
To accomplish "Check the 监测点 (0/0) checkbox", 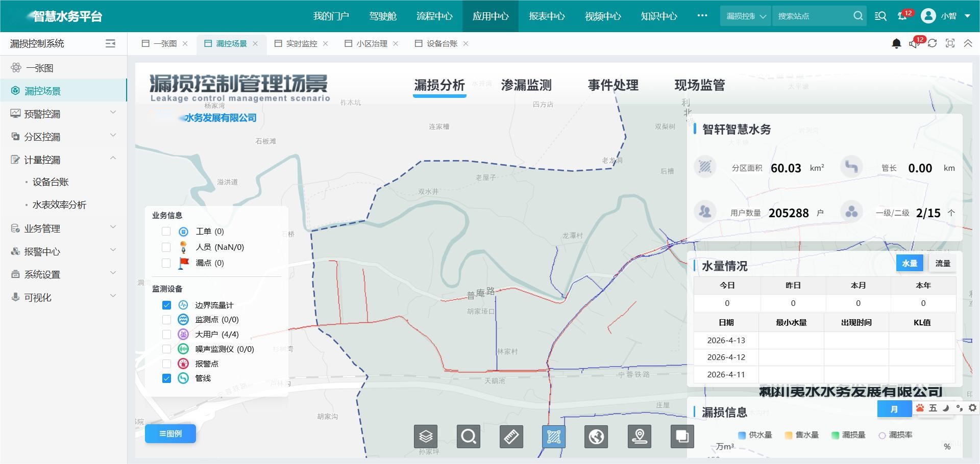I will point(166,320).
